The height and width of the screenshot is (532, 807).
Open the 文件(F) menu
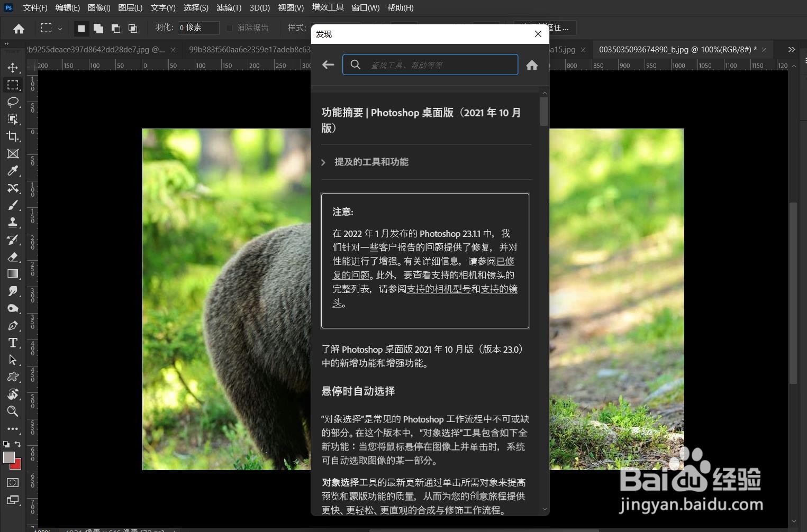click(x=35, y=7)
